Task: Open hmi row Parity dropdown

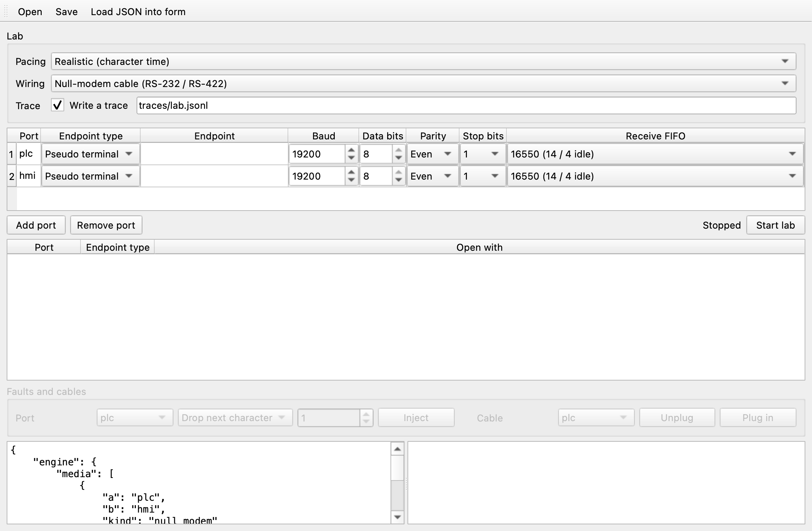Action: tap(433, 176)
